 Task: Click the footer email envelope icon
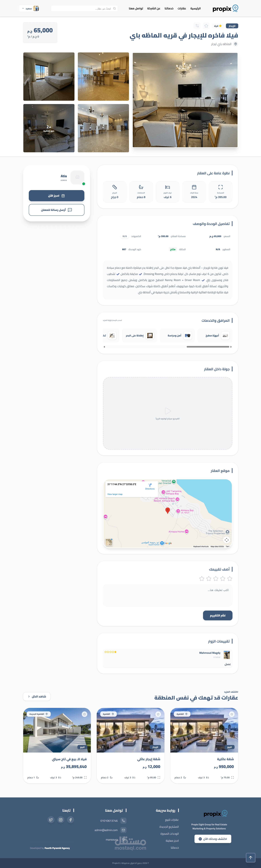point(124,830)
